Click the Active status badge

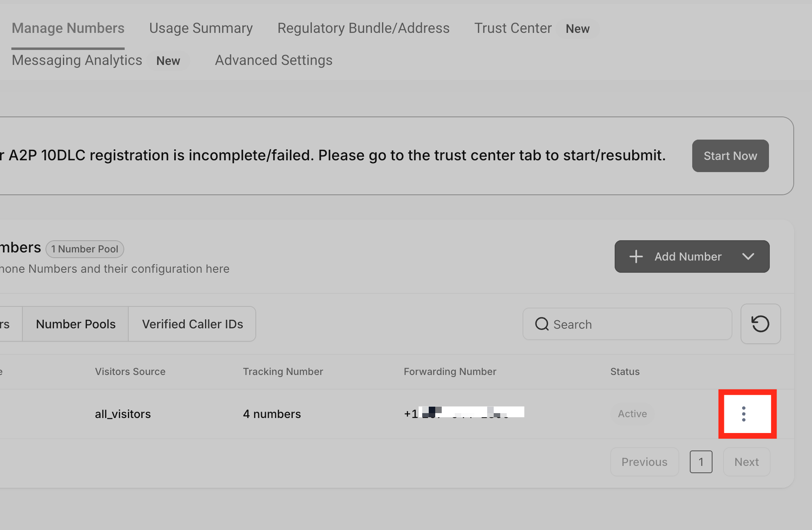click(x=632, y=414)
